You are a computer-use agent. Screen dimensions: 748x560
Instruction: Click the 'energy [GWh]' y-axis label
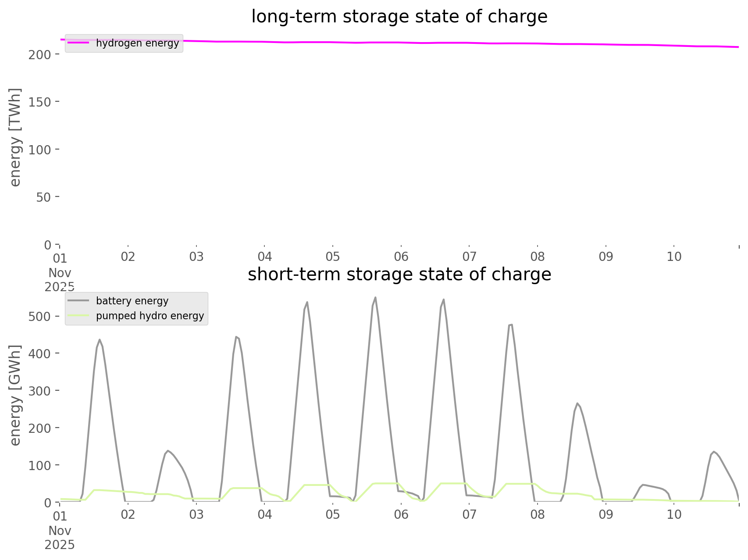point(15,396)
